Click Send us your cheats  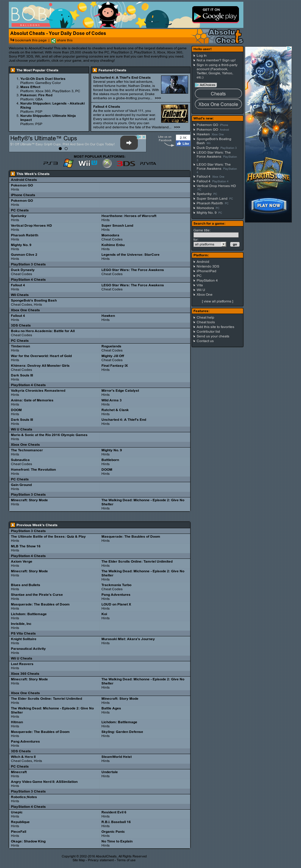pos(213,336)
